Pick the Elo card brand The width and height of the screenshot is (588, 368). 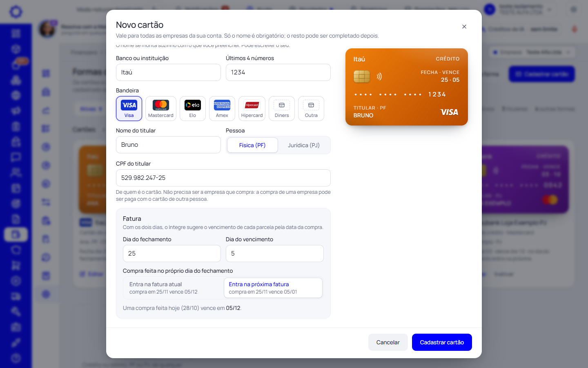[193, 108]
